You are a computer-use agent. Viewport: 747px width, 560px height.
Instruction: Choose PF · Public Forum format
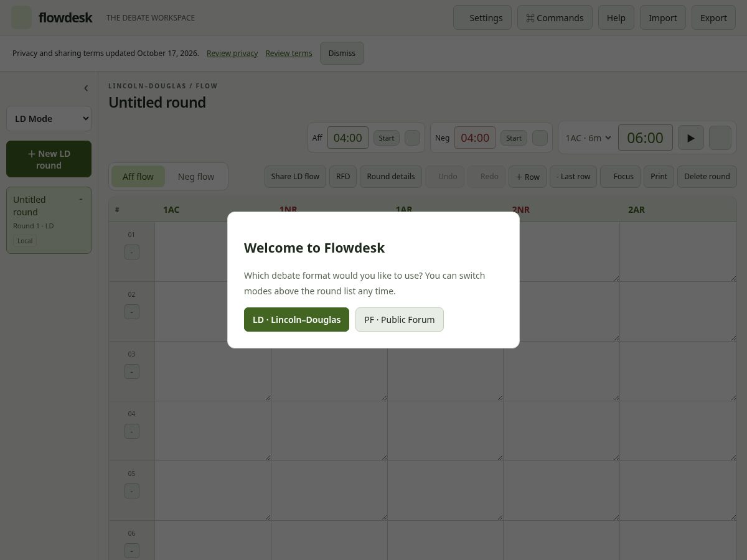[x=400, y=319]
